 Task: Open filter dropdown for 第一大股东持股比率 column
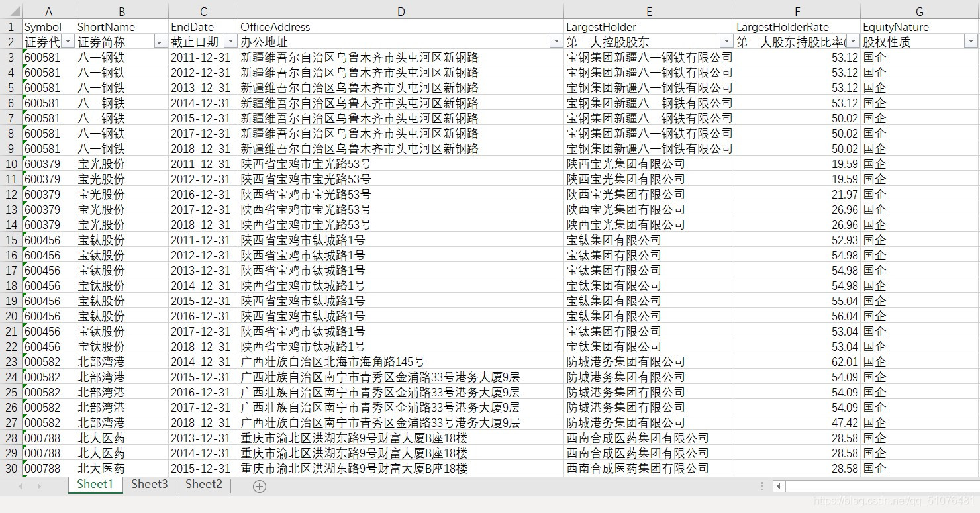coord(853,42)
